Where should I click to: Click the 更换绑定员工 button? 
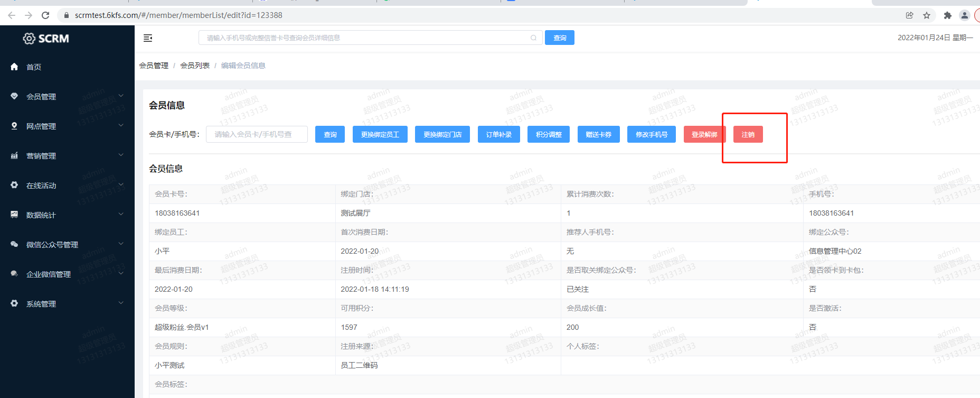pos(380,134)
